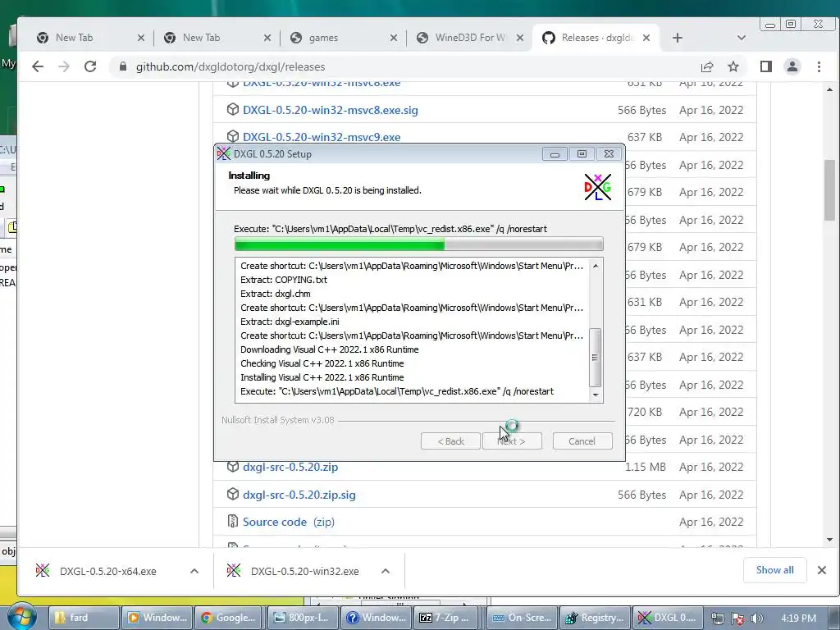Click the Back button in DXGL Setup

pos(450,441)
